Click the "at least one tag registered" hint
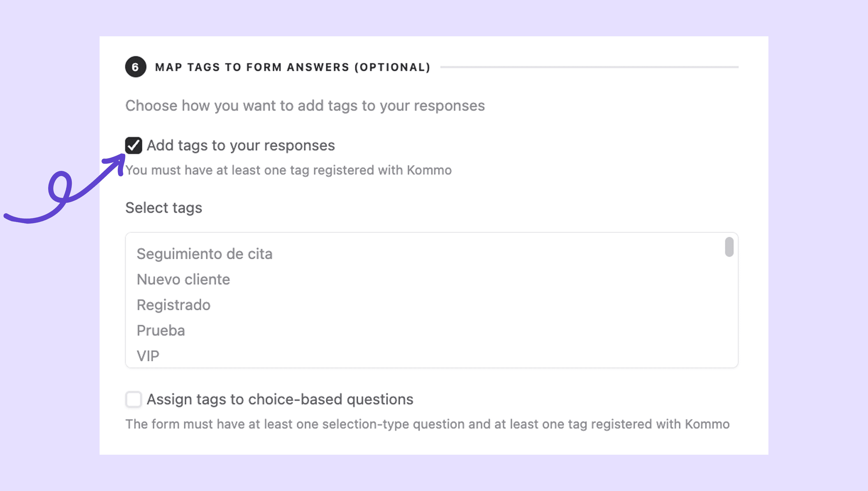The image size is (868, 491). coord(288,170)
